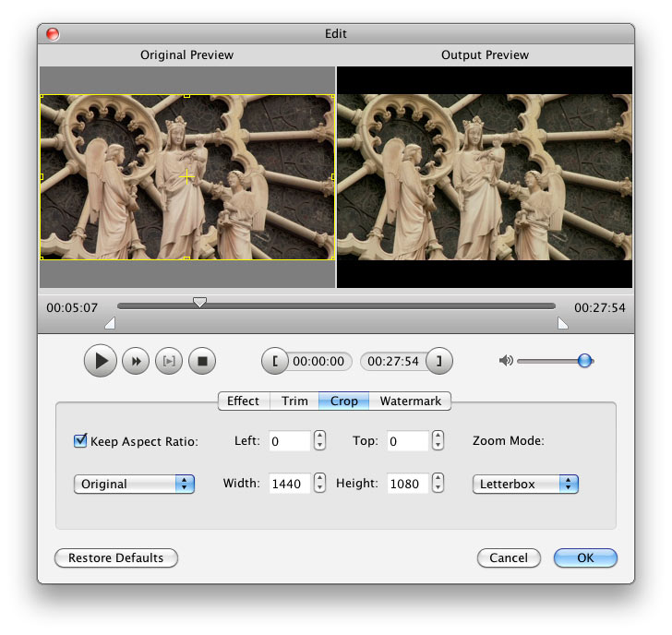Switch to the Trim tab
This screenshot has height=635, width=672.
point(294,401)
